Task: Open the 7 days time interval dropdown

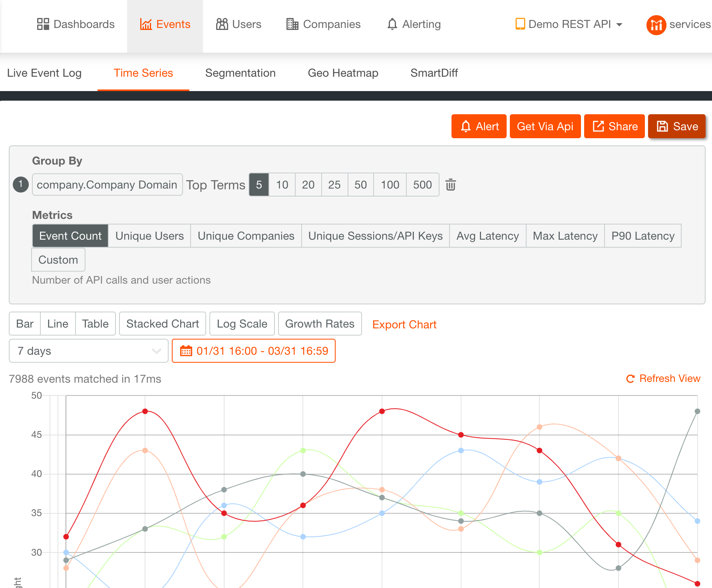Action: coord(88,351)
